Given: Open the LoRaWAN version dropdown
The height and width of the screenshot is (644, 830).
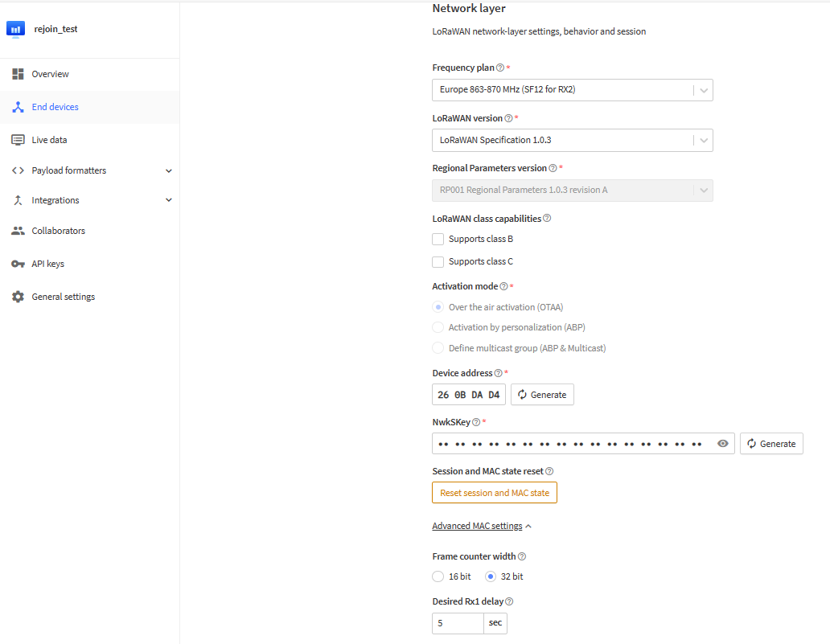Looking at the screenshot, I should [x=572, y=140].
